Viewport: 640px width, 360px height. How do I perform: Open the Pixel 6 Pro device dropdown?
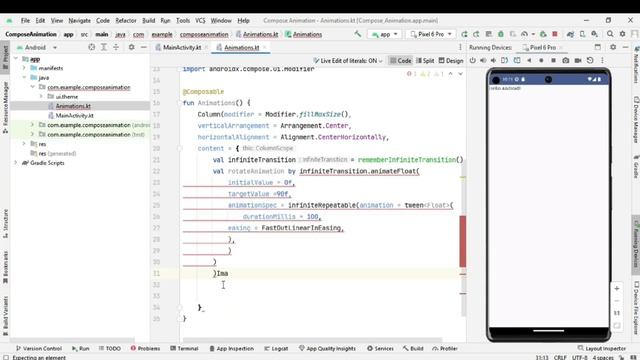[x=430, y=34]
